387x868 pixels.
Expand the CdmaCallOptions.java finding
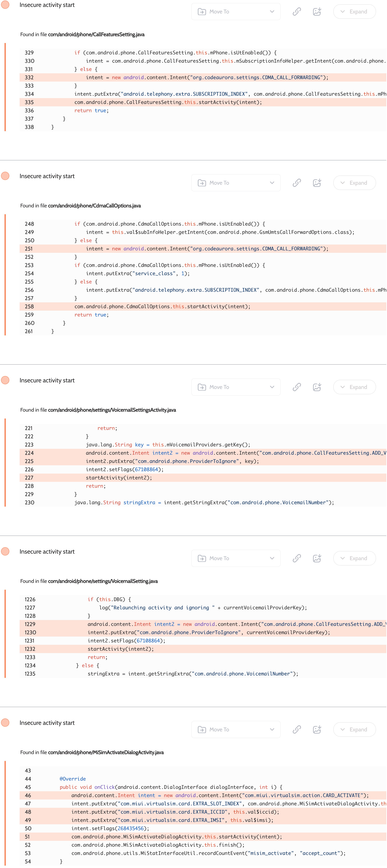coord(354,183)
